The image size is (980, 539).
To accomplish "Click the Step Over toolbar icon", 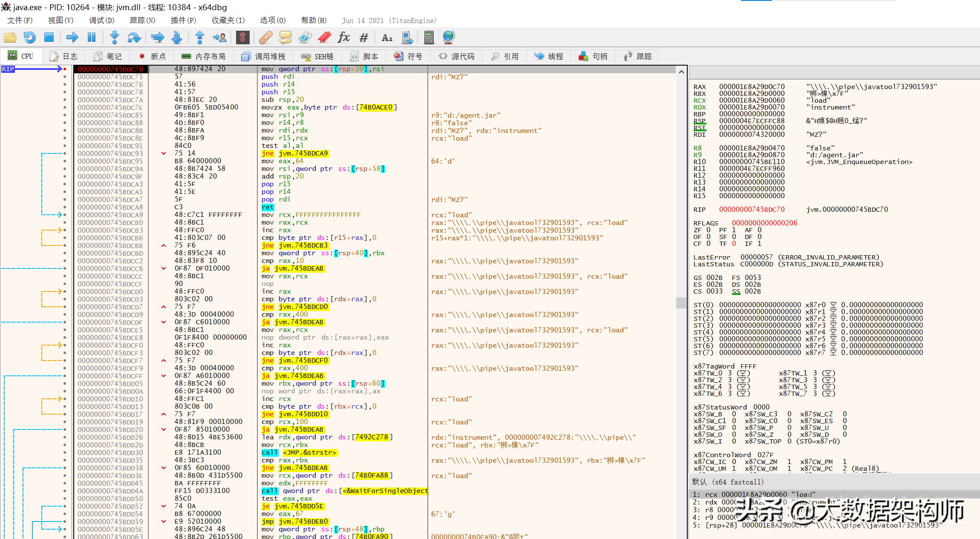I will click(x=134, y=37).
